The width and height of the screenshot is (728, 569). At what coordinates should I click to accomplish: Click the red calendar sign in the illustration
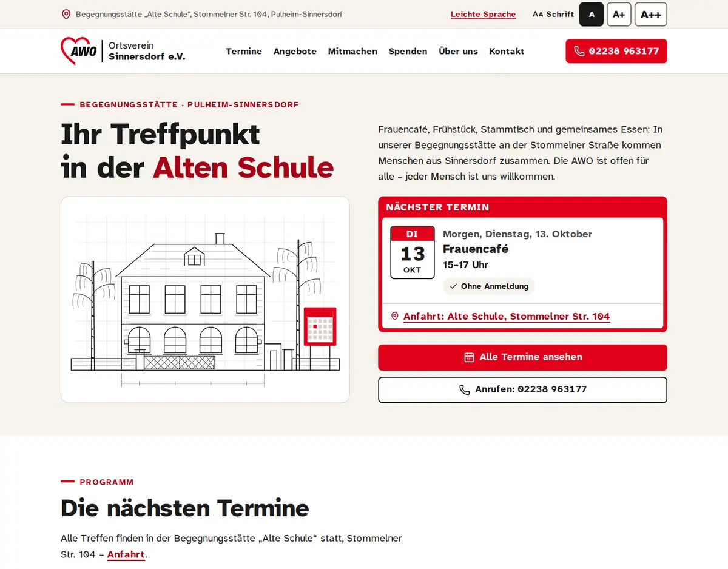pyautogui.click(x=320, y=326)
